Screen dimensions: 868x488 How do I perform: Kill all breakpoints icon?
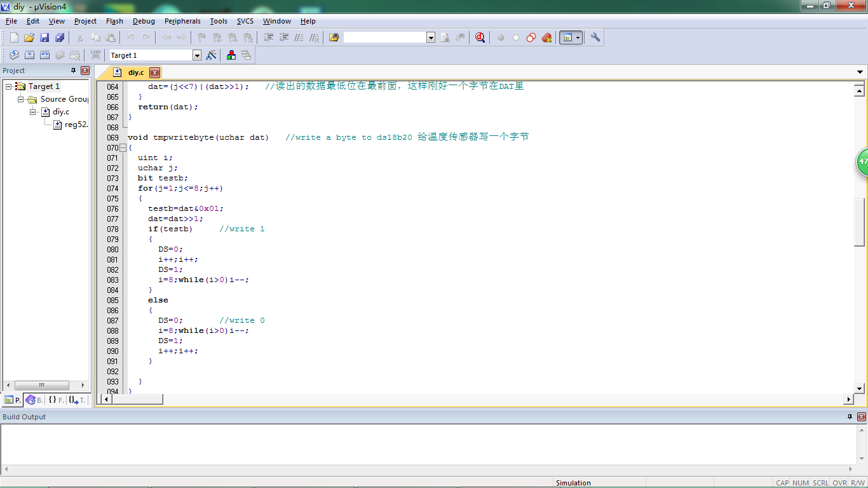[546, 37]
